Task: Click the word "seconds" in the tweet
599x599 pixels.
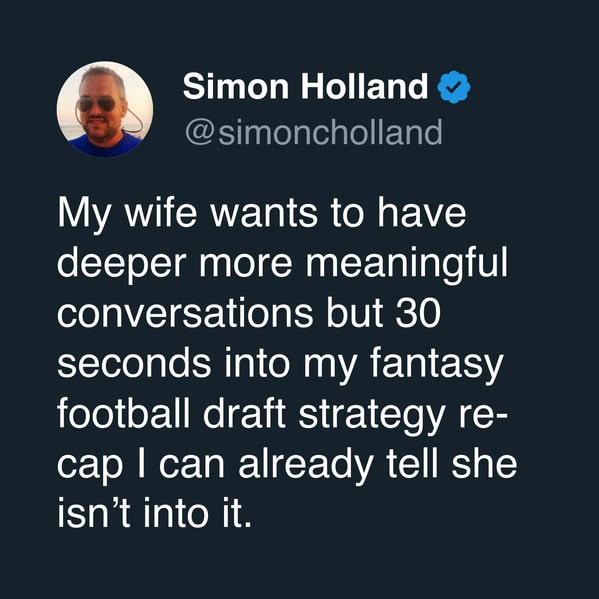Action: (x=134, y=364)
